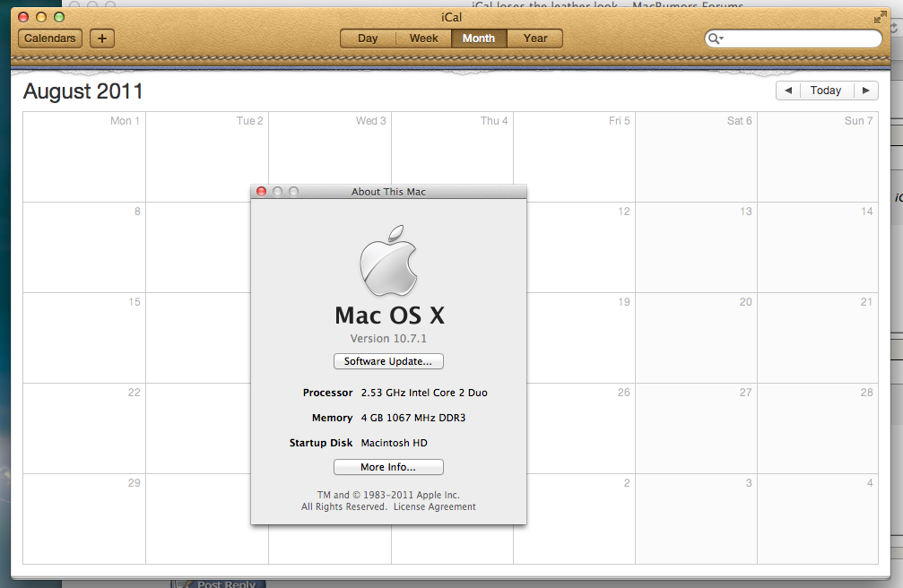Viewport: 903px width, 588px height.
Task: Switch to Day view
Action: [x=368, y=39]
